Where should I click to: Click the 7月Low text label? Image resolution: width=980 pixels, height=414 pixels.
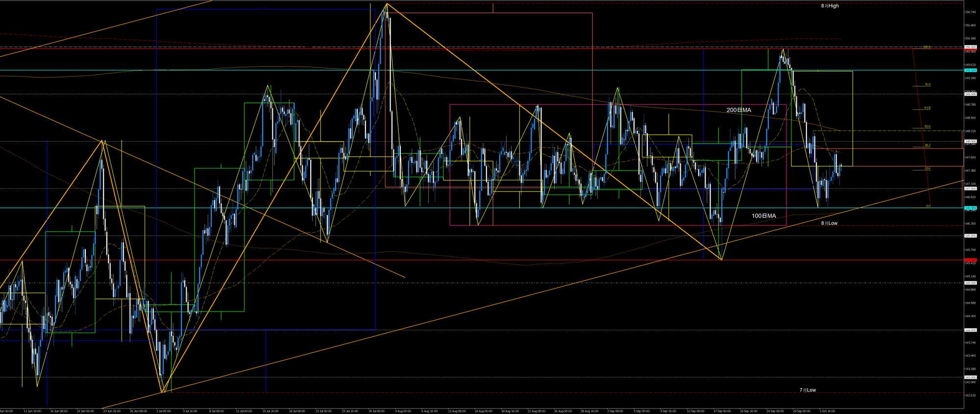808,390
